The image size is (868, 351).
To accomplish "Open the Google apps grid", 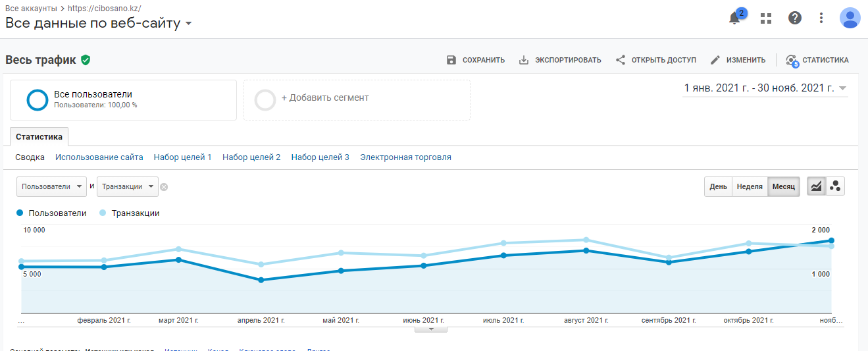I will pos(765,18).
